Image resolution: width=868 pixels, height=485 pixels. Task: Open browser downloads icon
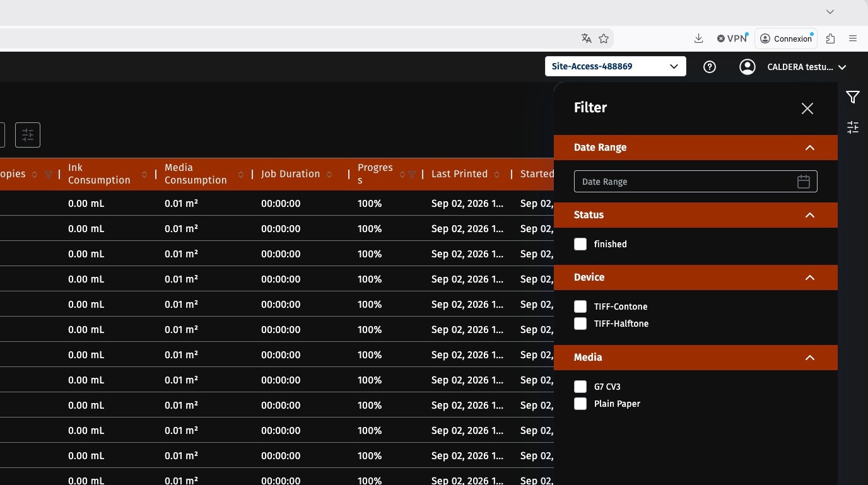[x=698, y=38]
